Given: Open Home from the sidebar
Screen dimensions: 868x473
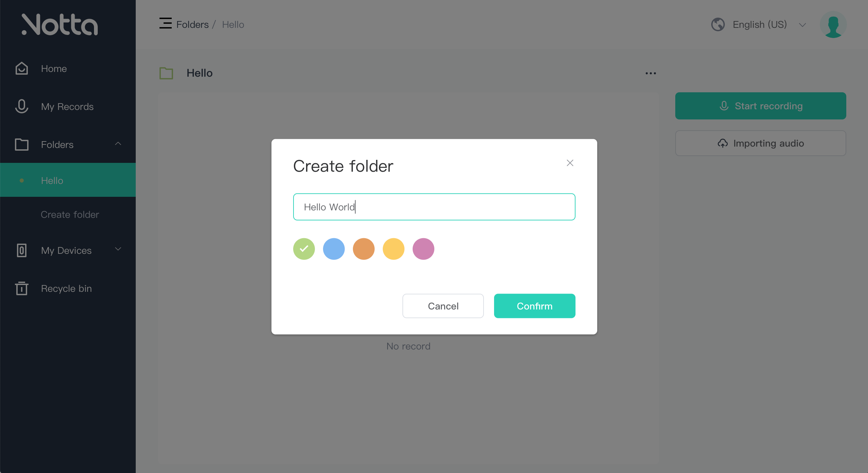Looking at the screenshot, I should point(54,69).
